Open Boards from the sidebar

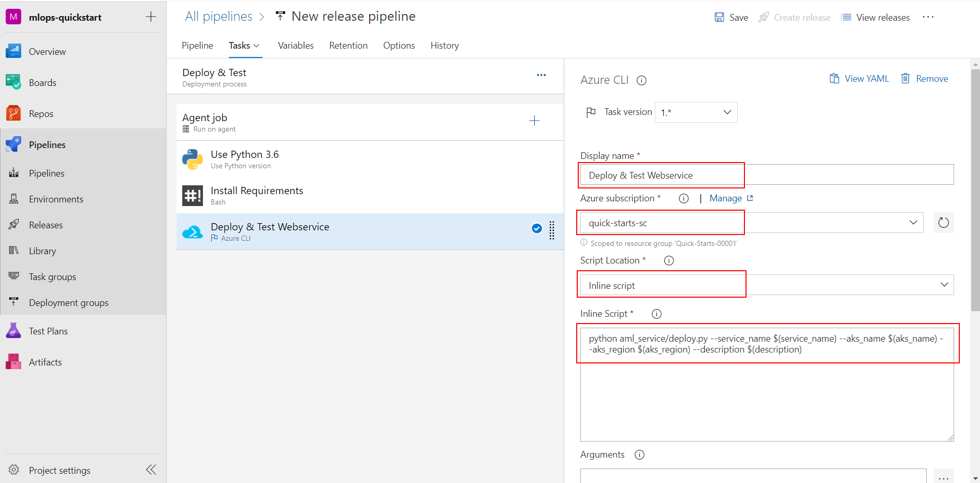(x=42, y=82)
